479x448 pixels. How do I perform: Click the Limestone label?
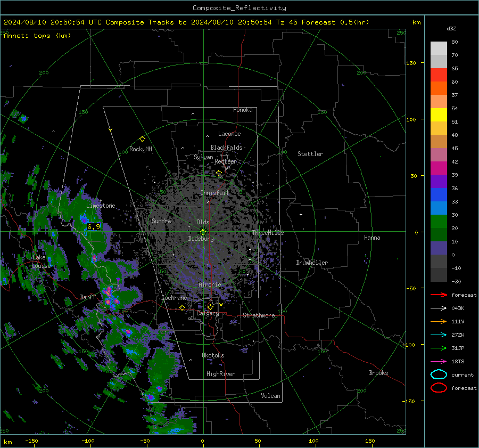(101, 206)
